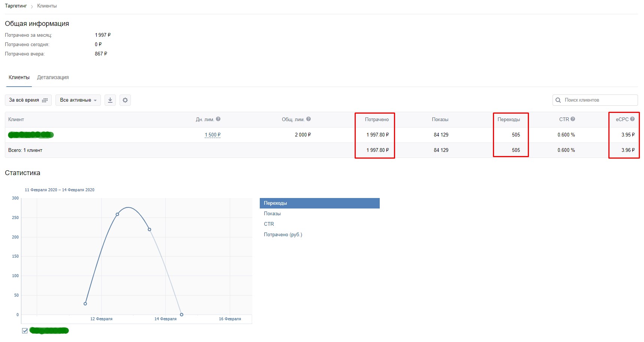Click the chart peak data point near 250
The width and height of the screenshot is (644, 342).
(x=117, y=214)
